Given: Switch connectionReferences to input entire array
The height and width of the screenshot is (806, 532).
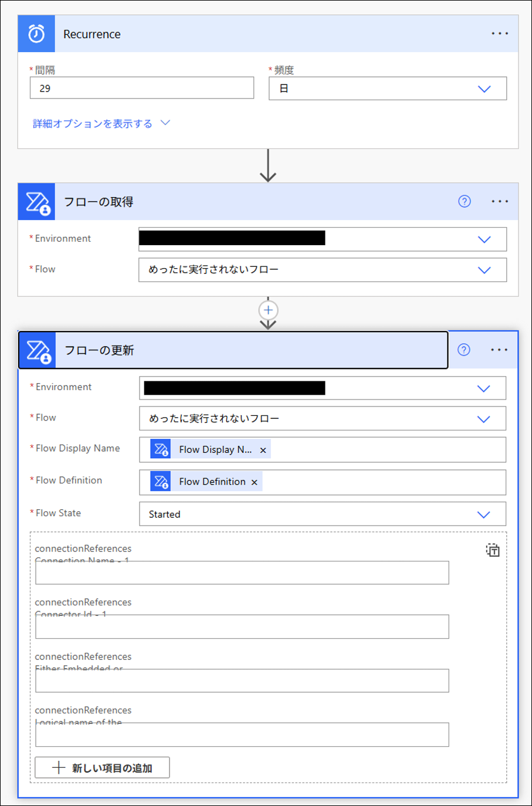Looking at the screenshot, I should click(x=493, y=550).
